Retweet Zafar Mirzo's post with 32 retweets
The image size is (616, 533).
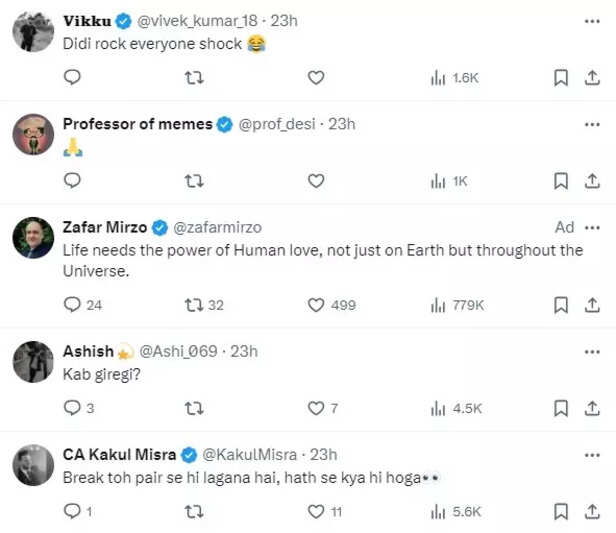pos(196,305)
